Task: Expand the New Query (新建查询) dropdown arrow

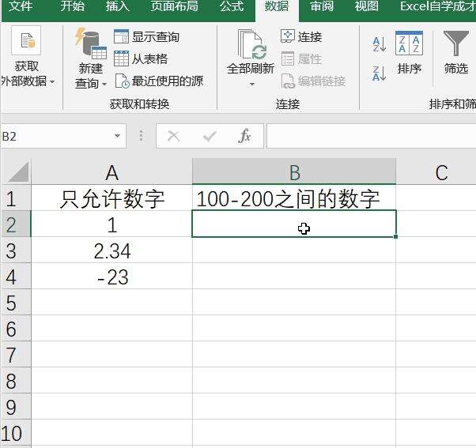Action: (104, 84)
